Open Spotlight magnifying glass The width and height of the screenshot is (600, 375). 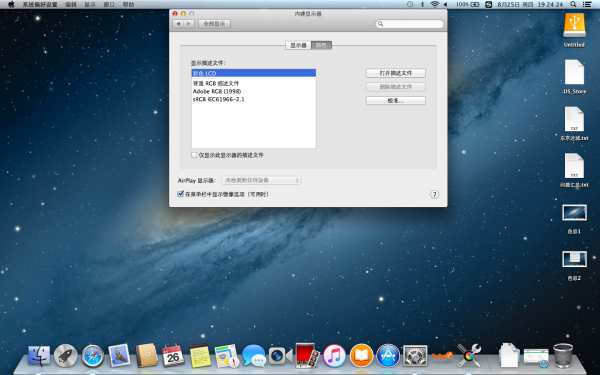pyautogui.click(x=573, y=4)
